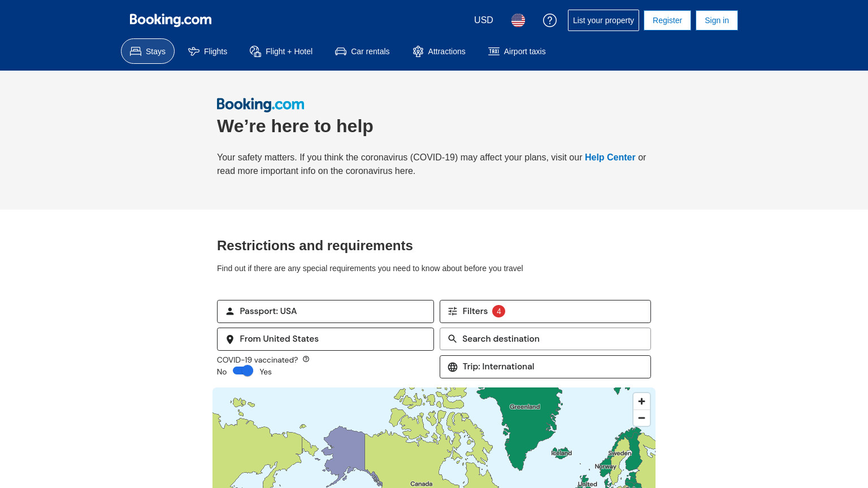The image size is (868, 488).
Task: Open the Trip: International selector
Action: 545,367
